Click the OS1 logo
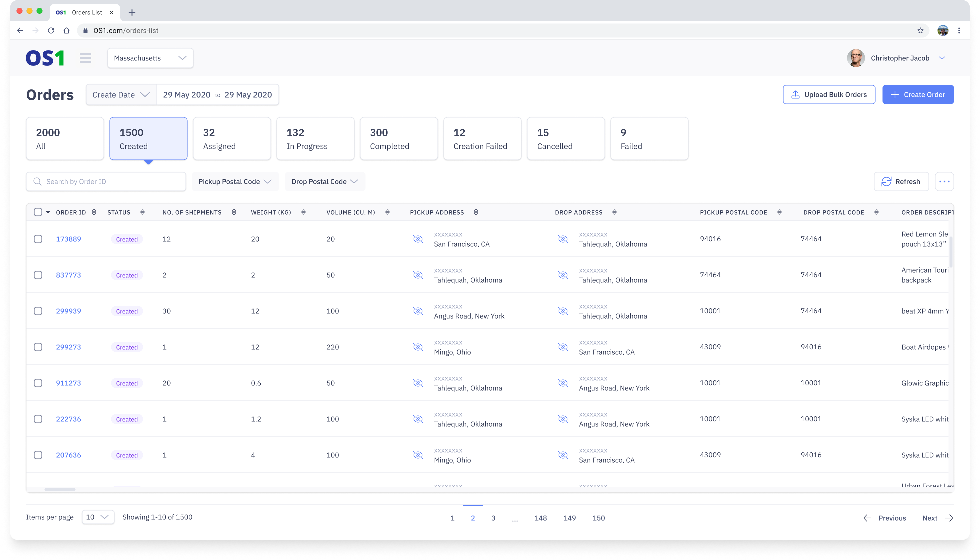980x560 pixels. [44, 58]
